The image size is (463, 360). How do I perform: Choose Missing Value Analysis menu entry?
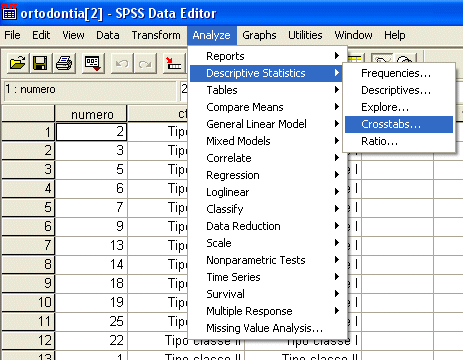[267, 328]
